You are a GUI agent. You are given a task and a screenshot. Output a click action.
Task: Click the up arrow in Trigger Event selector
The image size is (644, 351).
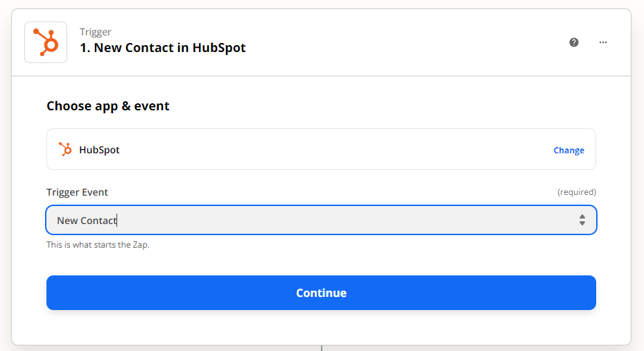582,216
